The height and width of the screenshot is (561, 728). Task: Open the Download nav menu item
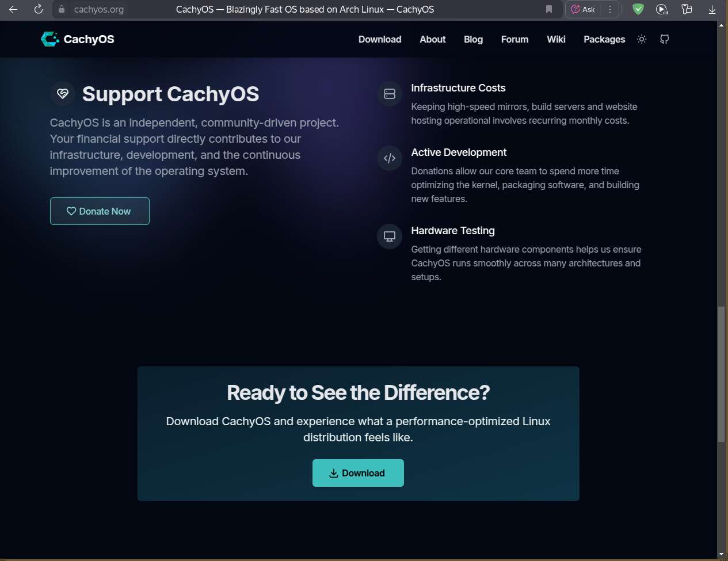[x=380, y=39]
